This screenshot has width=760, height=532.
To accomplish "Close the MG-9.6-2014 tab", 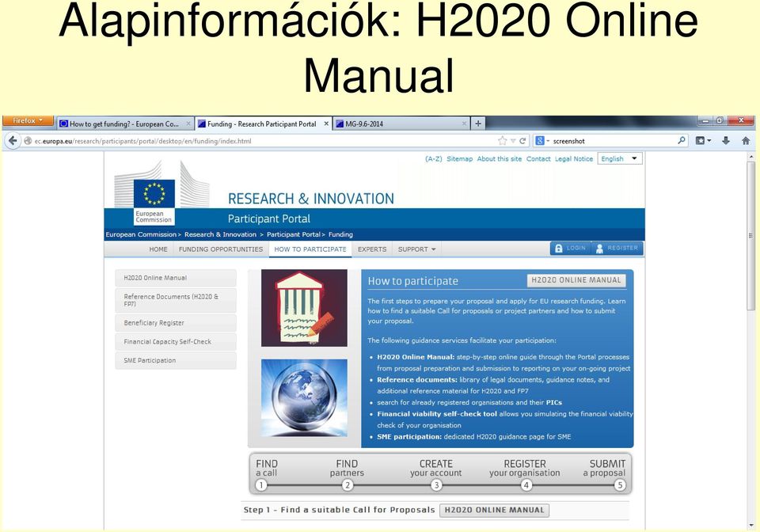I will (464, 124).
